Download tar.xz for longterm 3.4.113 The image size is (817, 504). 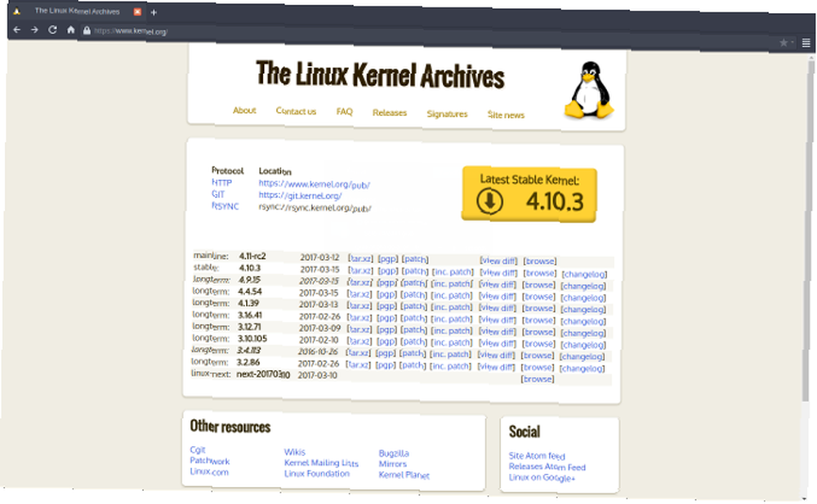(x=359, y=353)
